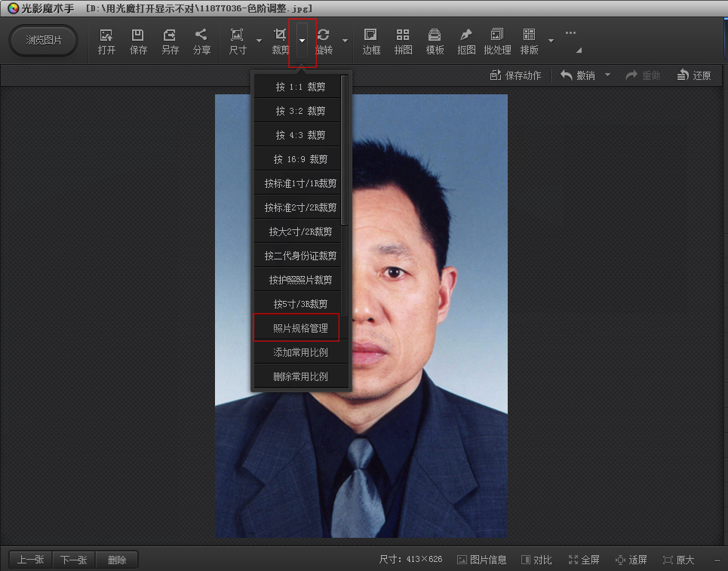Open the 尺寸 resize tool

(x=237, y=41)
